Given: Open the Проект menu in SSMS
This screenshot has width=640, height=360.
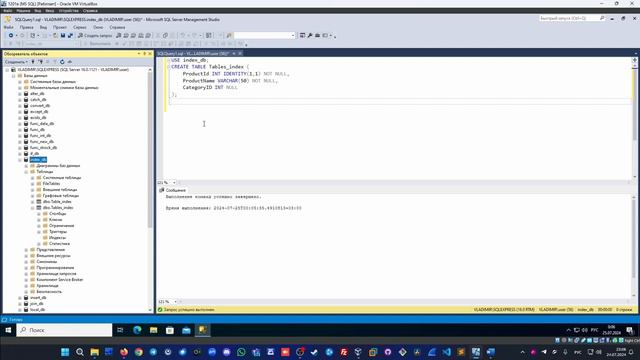Looking at the screenshot, I should click(x=60, y=27).
